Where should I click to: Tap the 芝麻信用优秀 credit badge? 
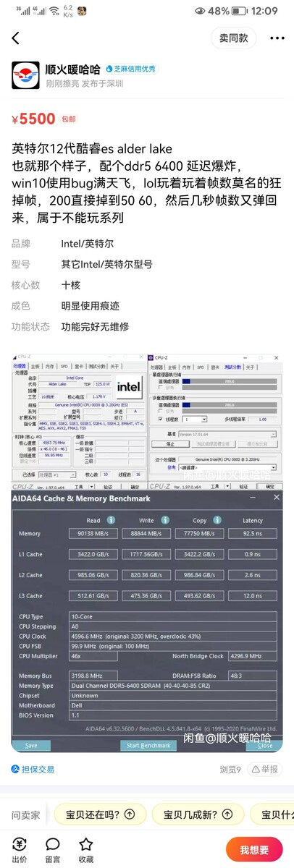[131, 69]
